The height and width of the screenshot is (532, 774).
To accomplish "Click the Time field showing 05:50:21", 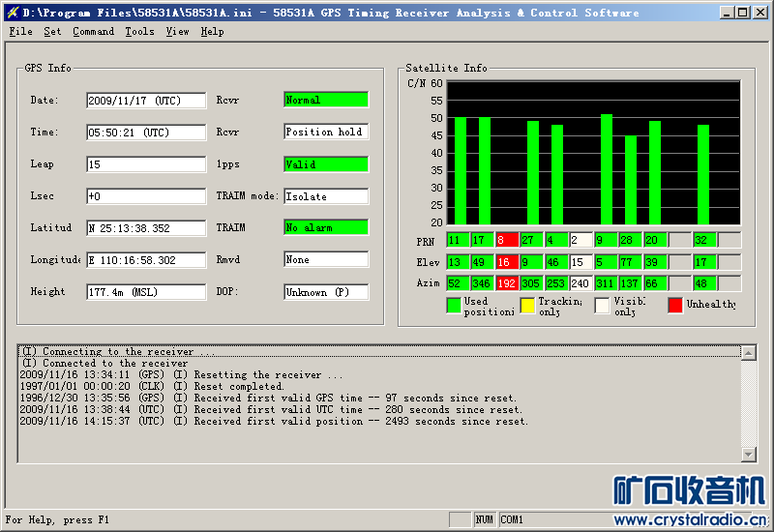I will click(x=146, y=133).
